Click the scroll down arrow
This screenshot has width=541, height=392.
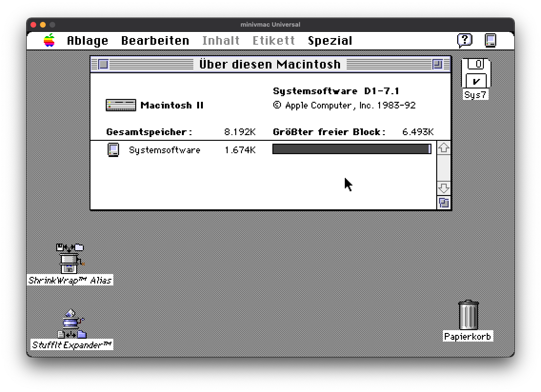[x=443, y=188]
